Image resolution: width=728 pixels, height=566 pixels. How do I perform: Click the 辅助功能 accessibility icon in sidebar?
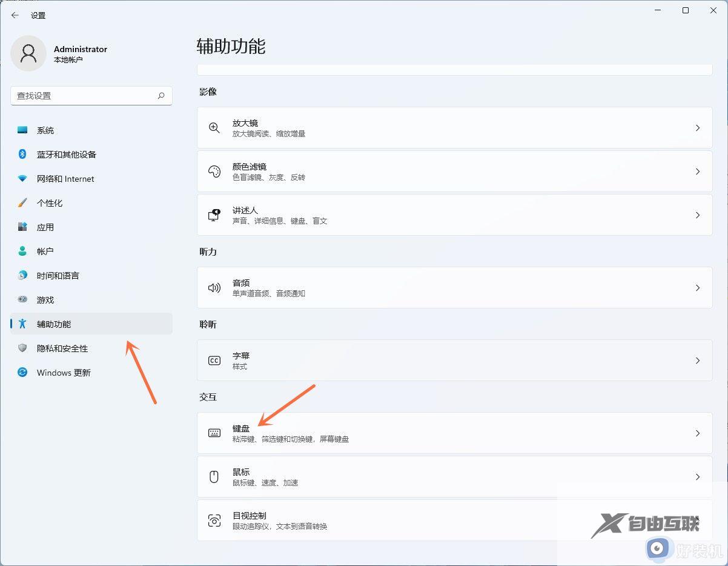(x=22, y=324)
